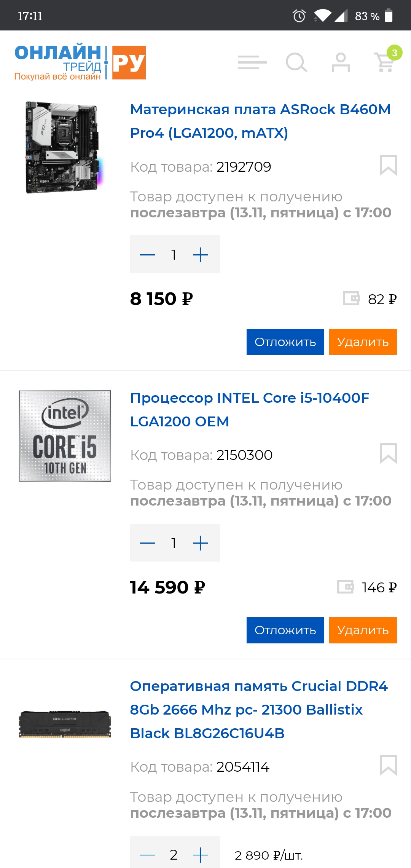Tap the search magnifier icon
This screenshot has height=868, width=411.
pyautogui.click(x=296, y=62)
